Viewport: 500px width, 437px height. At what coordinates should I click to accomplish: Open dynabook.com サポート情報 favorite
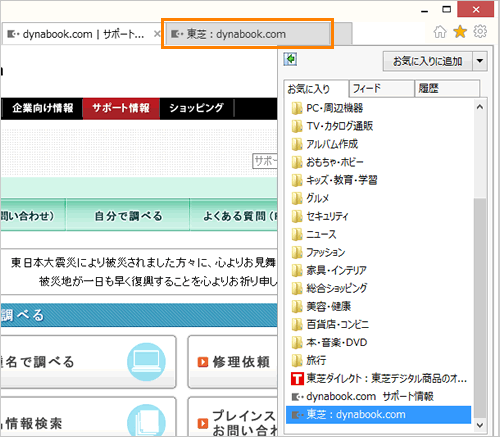(362, 396)
